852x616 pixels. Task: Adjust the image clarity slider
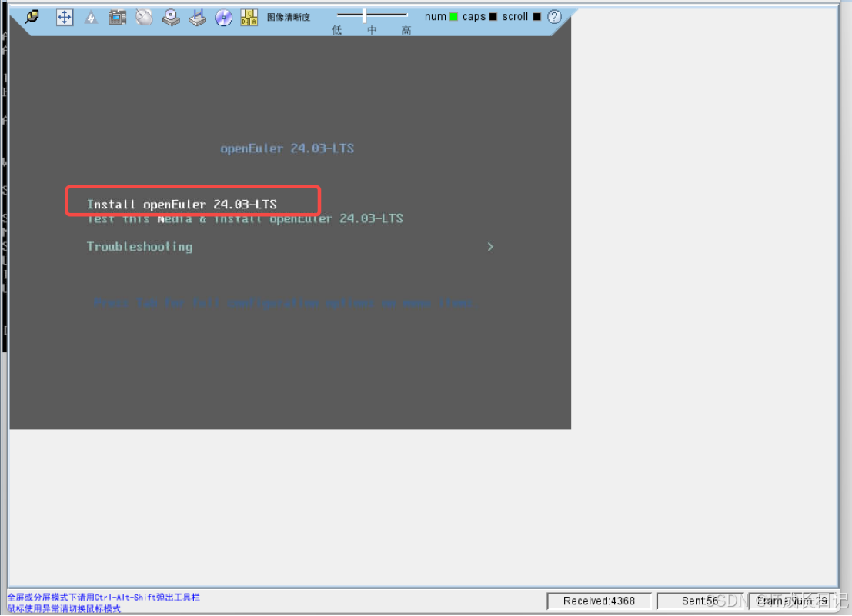click(365, 15)
